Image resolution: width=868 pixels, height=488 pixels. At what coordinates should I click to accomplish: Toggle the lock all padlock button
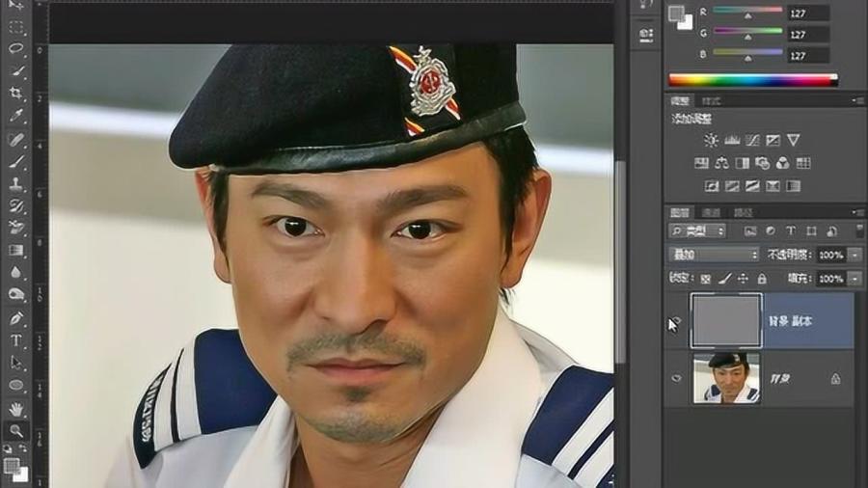tap(762, 278)
